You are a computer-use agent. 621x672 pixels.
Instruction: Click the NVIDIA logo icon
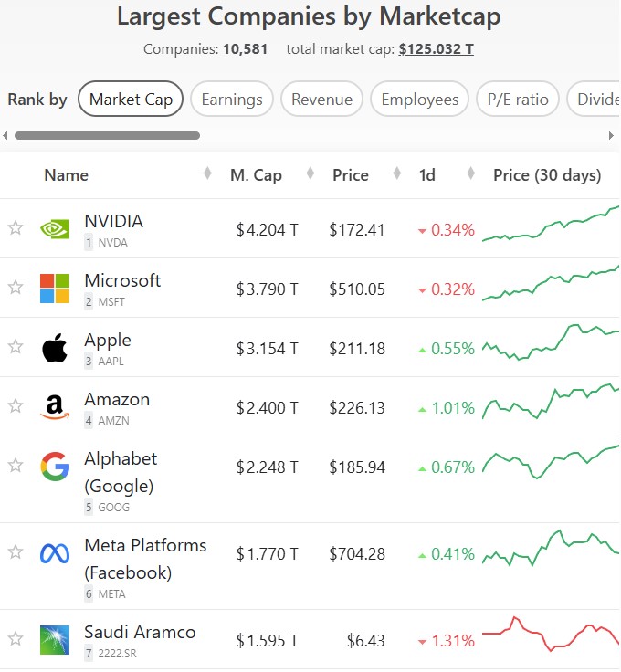click(55, 229)
